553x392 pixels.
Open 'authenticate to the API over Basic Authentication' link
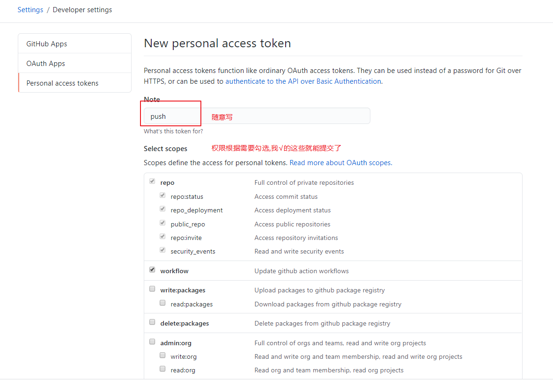pos(303,81)
